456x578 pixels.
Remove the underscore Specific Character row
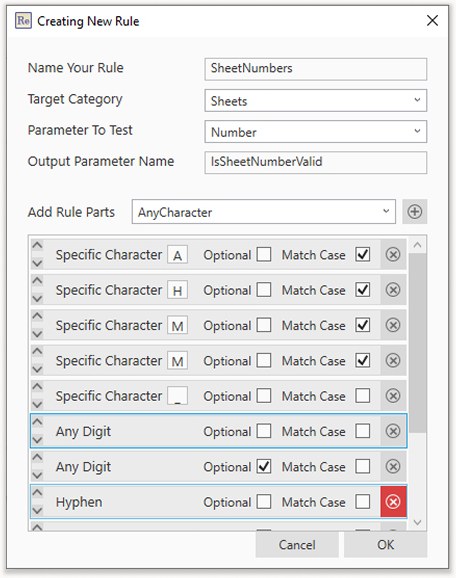tap(393, 396)
